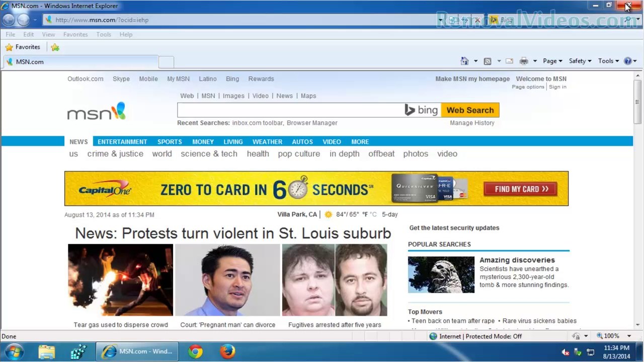Screen dimensions: 644x362
Task: Click the browser Forward arrow button
Action: tap(23, 20)
